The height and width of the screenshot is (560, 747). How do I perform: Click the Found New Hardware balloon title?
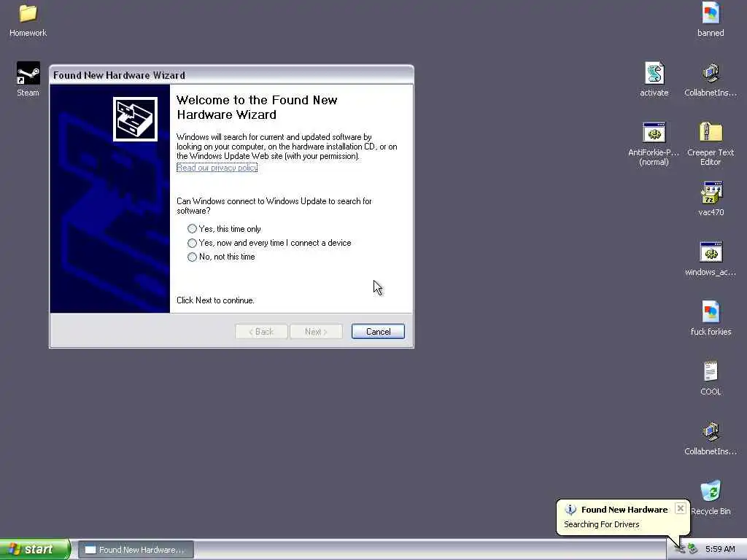point(624,510)
